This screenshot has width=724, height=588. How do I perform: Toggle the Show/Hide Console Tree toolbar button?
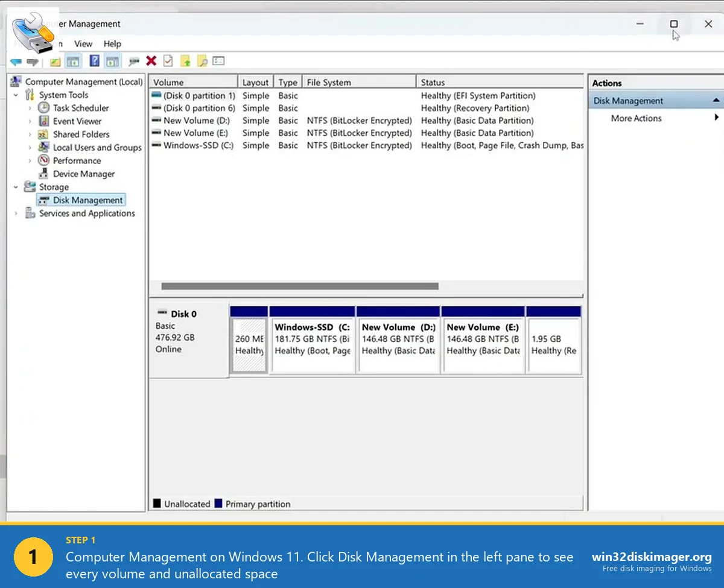(x=72, y=61)
